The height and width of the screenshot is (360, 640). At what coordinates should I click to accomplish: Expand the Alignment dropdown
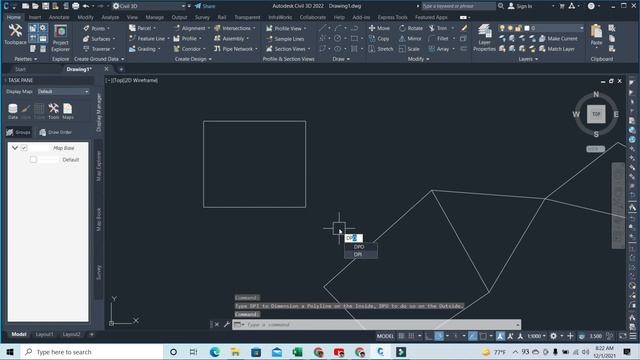coord(209,28)
